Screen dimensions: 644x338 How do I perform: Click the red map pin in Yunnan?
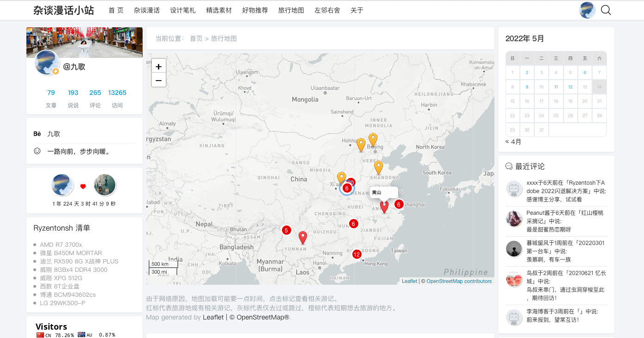(303, 238)
